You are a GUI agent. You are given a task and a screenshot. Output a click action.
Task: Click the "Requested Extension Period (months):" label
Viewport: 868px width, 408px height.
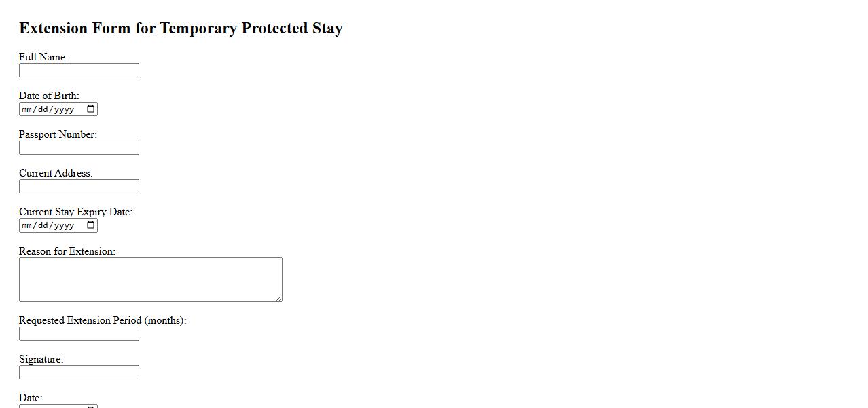(x=103, y=320)
